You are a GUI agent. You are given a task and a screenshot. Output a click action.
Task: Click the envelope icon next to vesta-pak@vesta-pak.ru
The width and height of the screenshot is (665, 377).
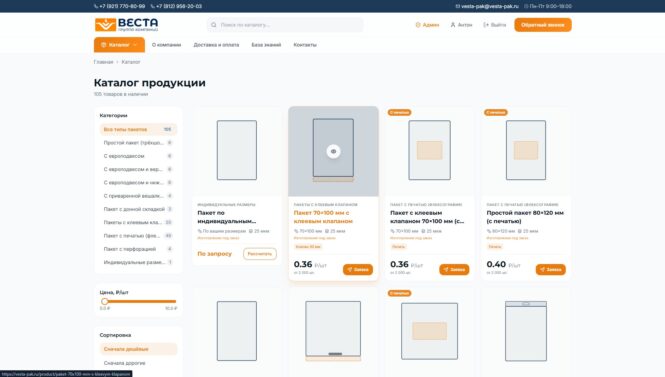coord(458,6)
